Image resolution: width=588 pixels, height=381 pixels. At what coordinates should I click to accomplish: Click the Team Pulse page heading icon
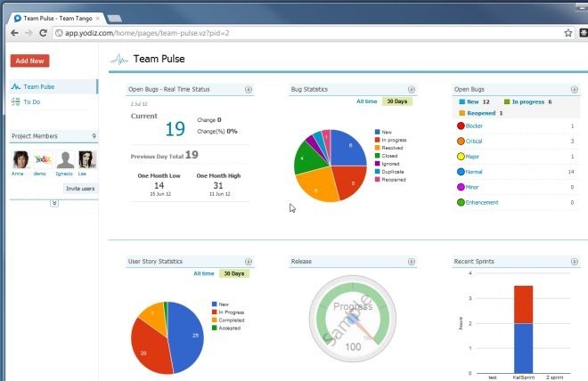pos(119,59)
